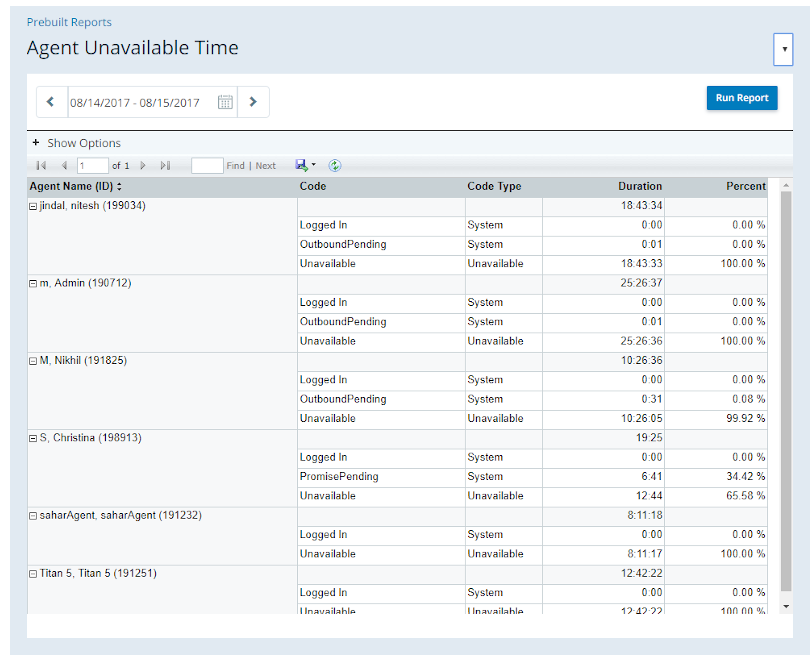
Task: Select duration value 8:11:17
Action: tap(645, 554)
